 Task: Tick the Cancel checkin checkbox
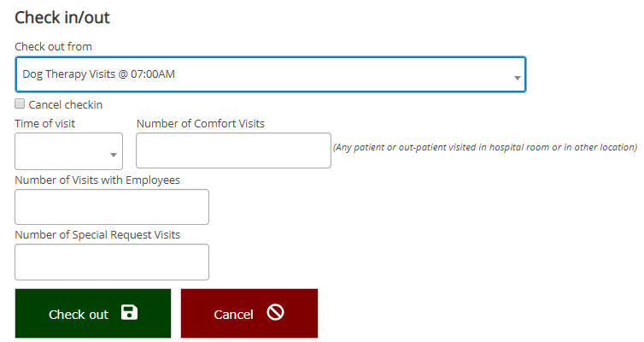(x=20, y=104)
